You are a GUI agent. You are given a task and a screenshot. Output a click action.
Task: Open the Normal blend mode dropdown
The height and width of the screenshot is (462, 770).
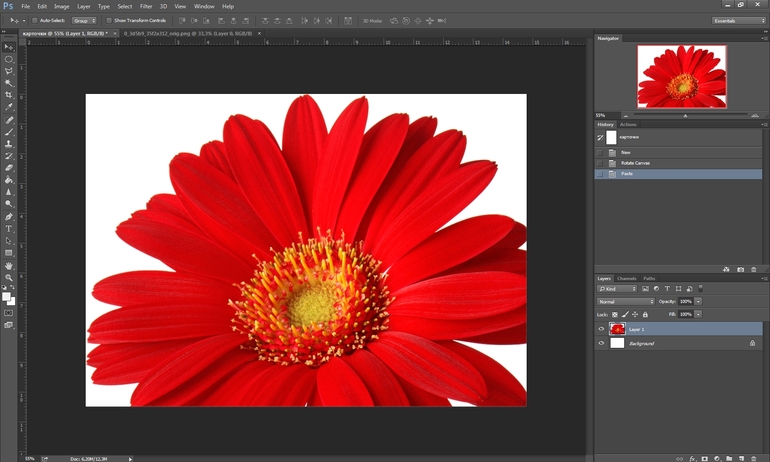coord(626,301)
